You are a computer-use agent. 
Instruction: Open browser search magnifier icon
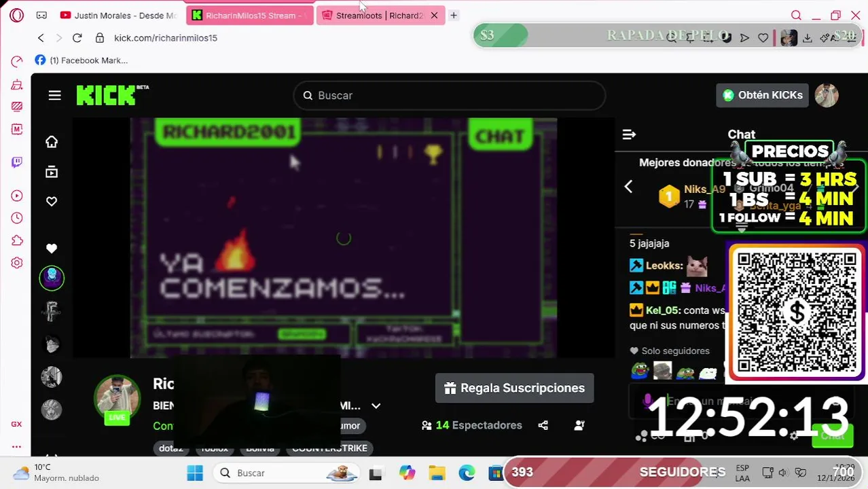[x=796, y=15]
